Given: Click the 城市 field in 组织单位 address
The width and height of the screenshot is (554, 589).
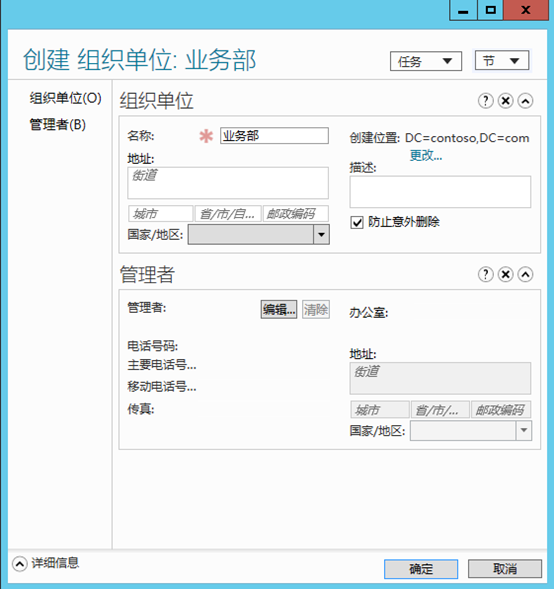Looking at the screenshot, I should pos(160,214).
